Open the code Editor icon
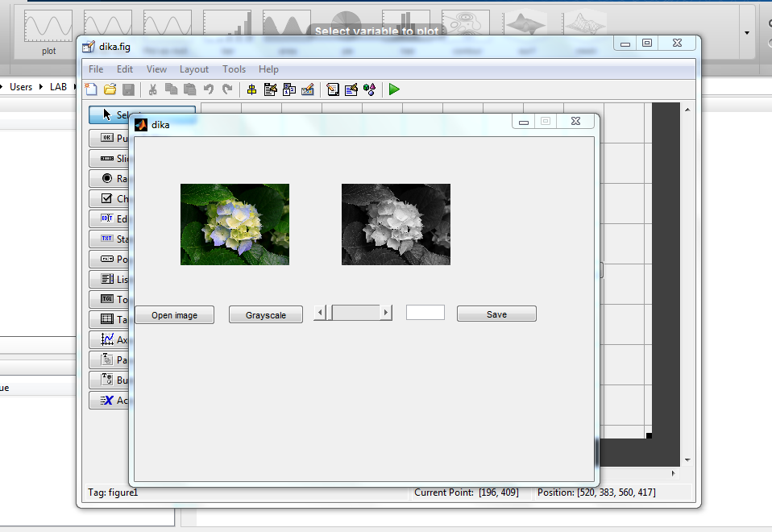Screen dimensions: 772x532 [333, 89]
